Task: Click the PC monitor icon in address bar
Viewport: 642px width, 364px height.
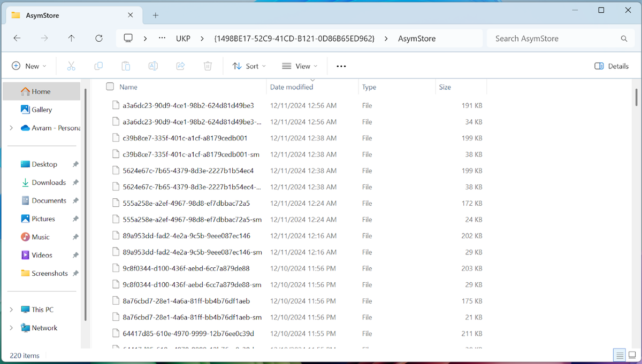Action: [128, 38]
